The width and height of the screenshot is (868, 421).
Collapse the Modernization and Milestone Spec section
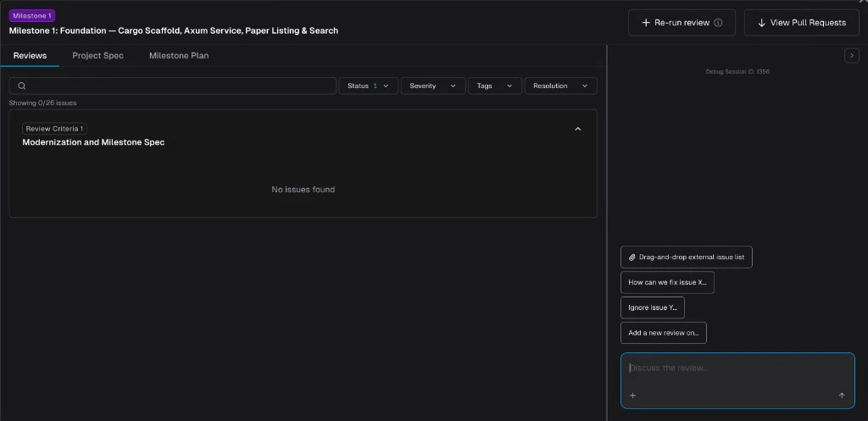point(578,129)
